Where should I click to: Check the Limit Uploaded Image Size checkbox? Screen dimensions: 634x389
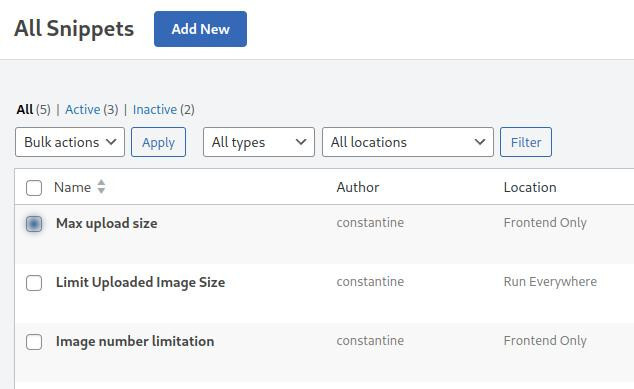(x=34, y=283)
